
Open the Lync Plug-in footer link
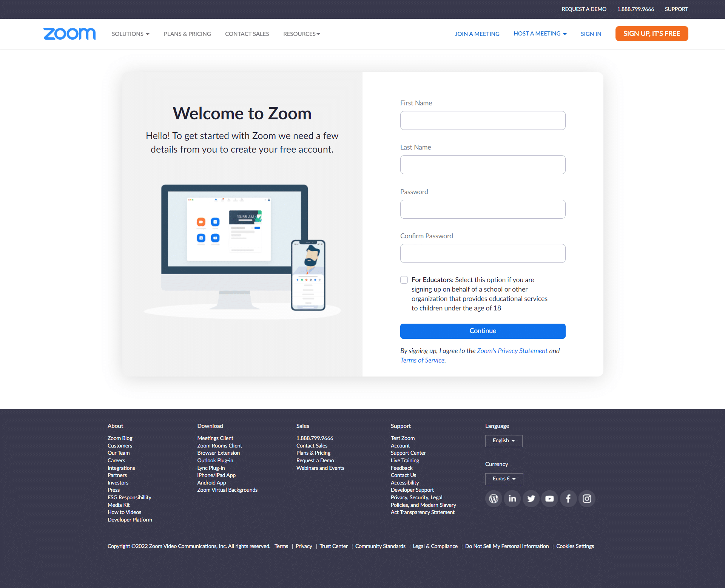point(211,468)
